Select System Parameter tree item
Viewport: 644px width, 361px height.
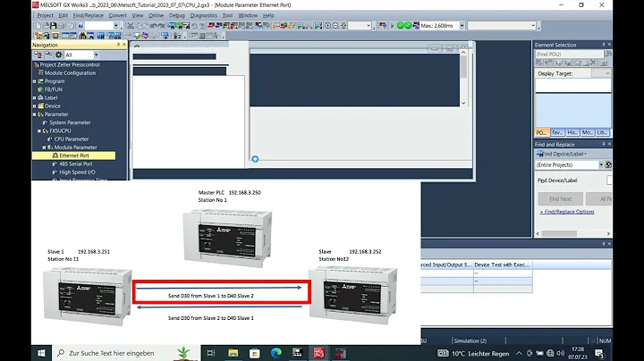[x=70, y=122]
